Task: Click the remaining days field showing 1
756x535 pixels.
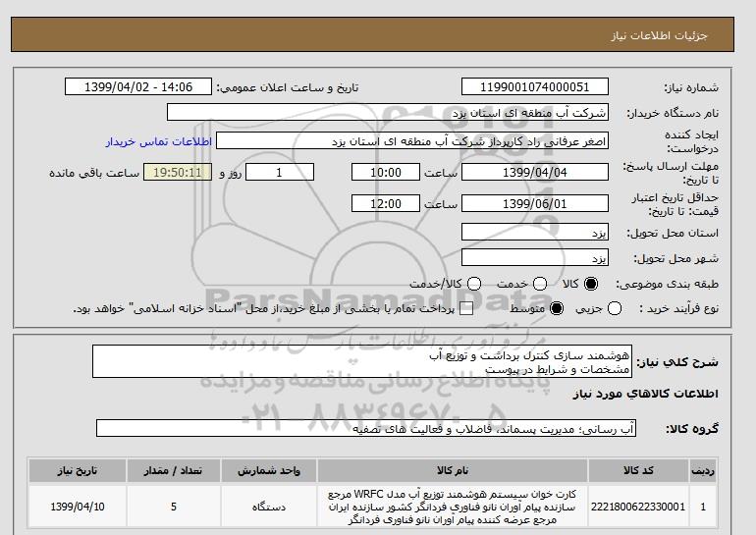Action: [280, 172]
